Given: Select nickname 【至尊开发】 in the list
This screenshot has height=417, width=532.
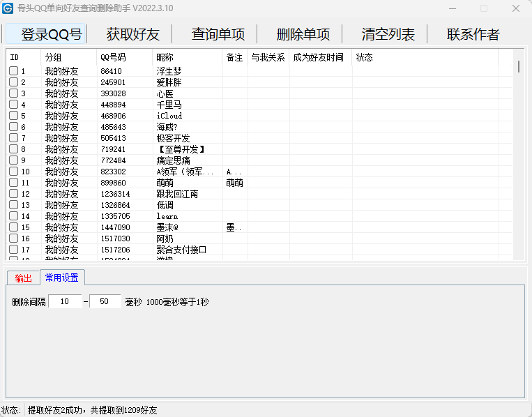Looking at the screenshot, I should click(181, 149).
